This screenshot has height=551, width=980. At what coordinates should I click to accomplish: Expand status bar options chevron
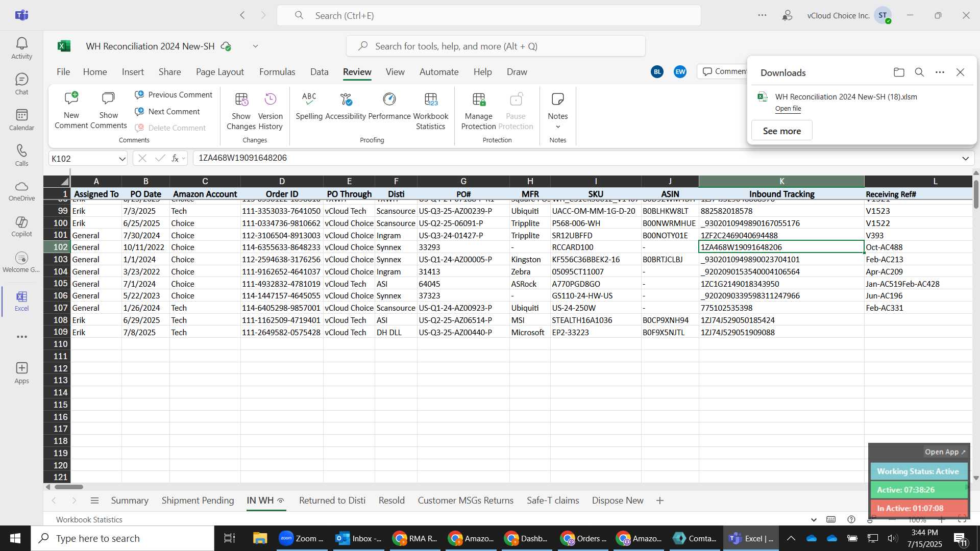(814, 520)
